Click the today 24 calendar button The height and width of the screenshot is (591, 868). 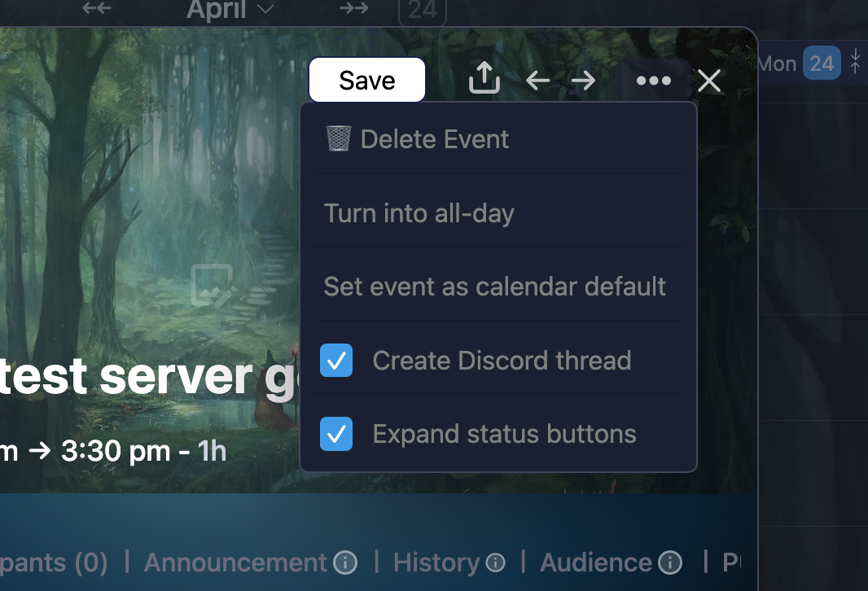point(423,10)
